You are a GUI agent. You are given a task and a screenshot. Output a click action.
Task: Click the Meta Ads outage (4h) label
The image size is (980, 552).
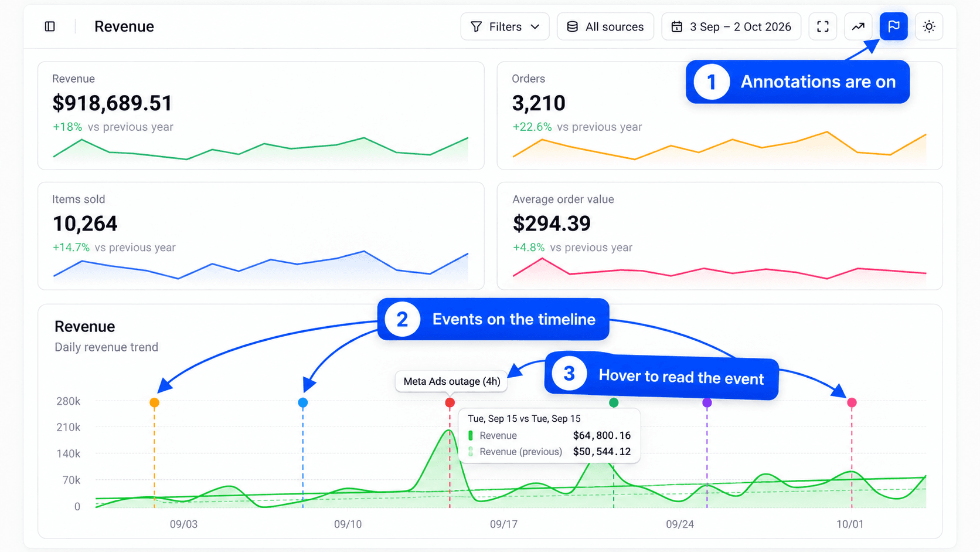(452, 381)
